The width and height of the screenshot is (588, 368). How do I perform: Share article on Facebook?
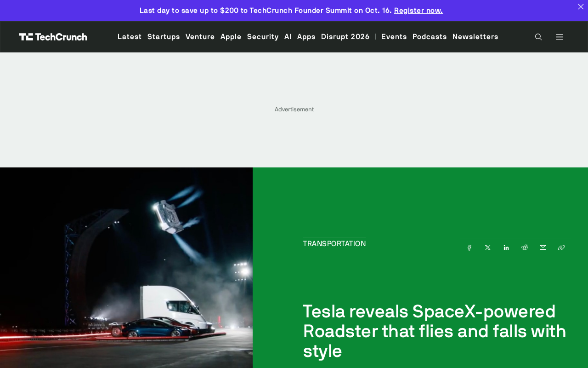(x=469, y=247)
